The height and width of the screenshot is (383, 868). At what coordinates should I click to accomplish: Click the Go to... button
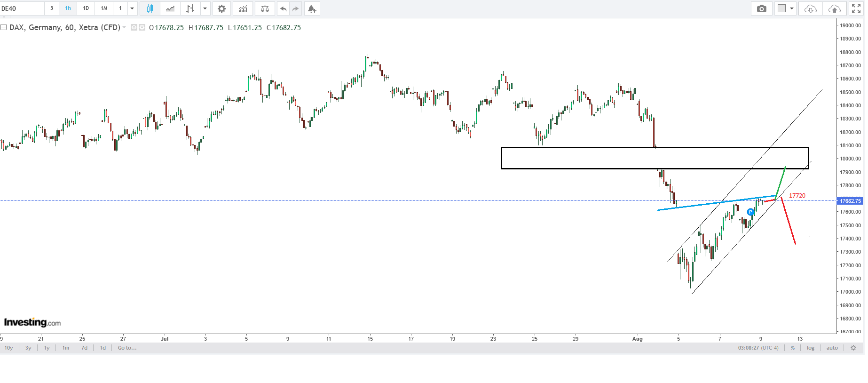pyautogui.click(x=127, y=348)
